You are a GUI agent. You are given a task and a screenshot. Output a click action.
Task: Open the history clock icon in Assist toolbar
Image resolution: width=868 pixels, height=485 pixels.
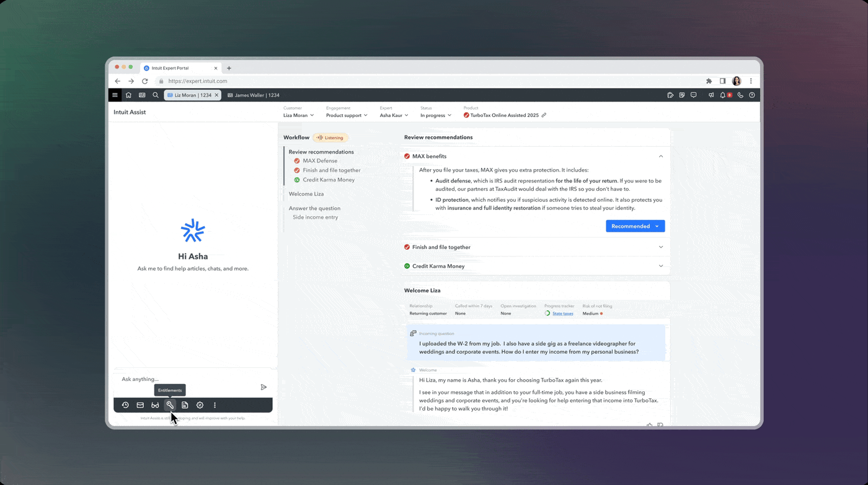pos(125,405)
